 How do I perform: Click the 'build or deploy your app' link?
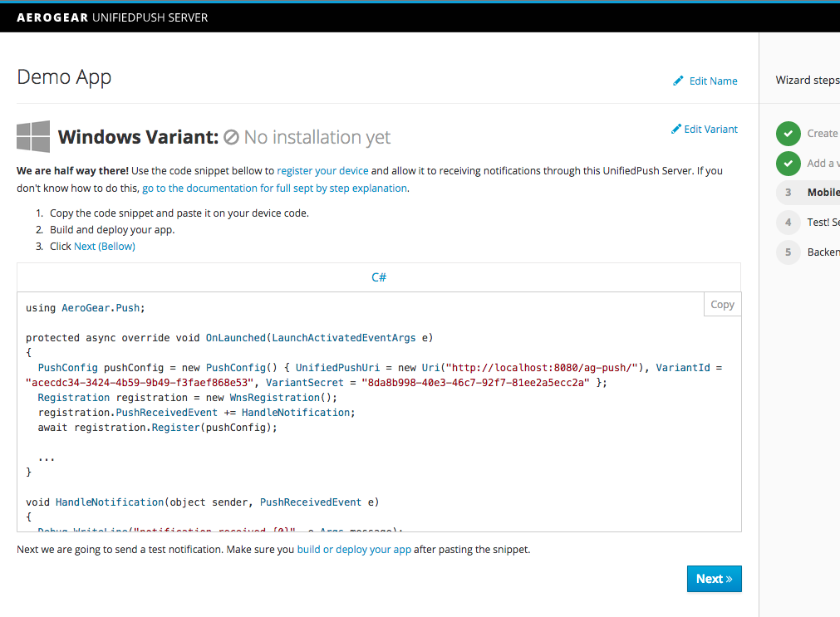(354, 549)
